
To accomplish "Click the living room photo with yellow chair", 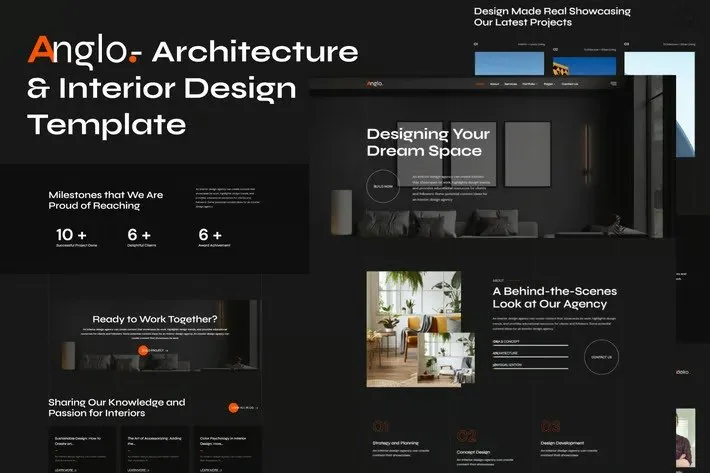I will (x=420, y=327).
